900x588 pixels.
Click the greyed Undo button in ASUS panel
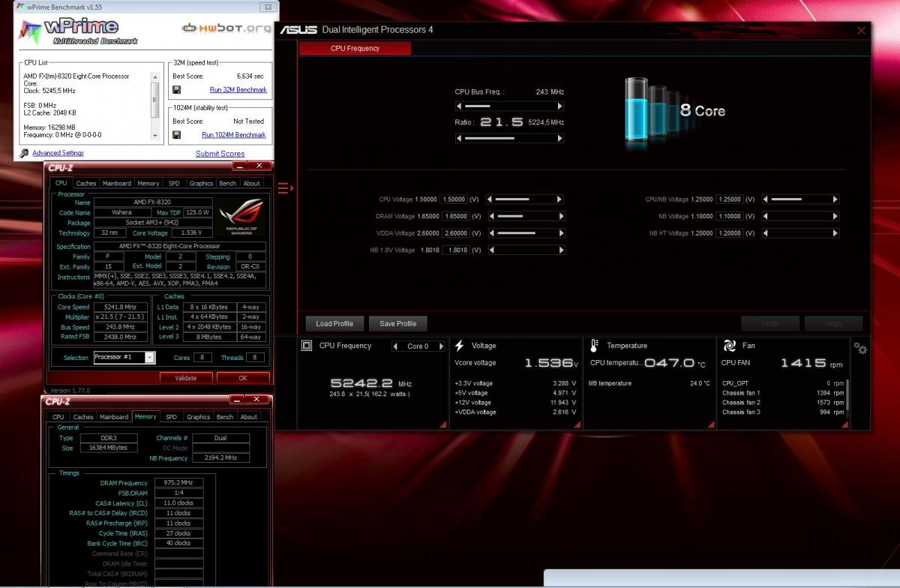769,323
